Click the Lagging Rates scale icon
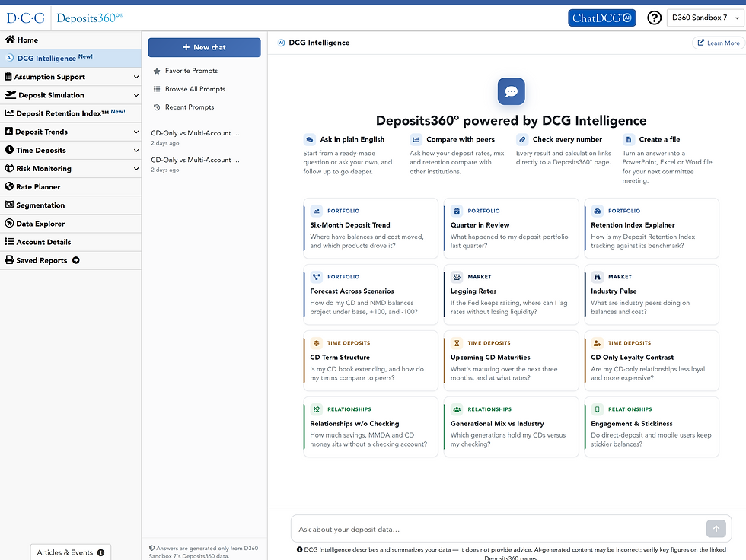746x560 pixels. pyautogui.click(x=457, y=277)
